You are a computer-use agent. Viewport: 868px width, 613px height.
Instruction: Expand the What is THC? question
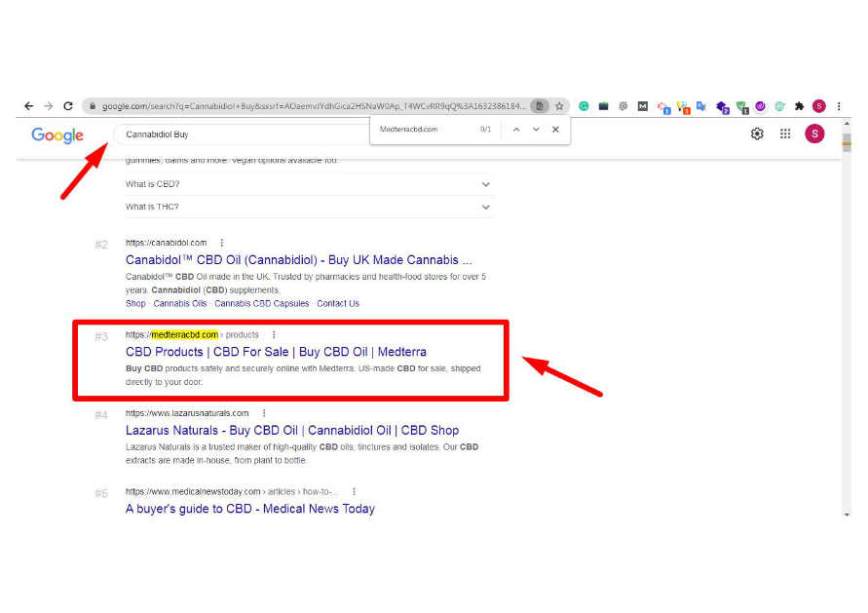click(x=309, y=207)
